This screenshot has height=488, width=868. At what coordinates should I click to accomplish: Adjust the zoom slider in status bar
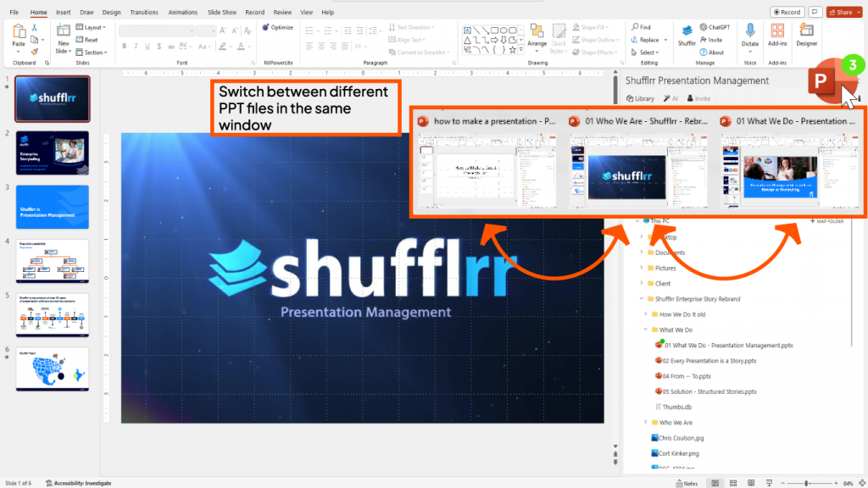click(808, 483)
